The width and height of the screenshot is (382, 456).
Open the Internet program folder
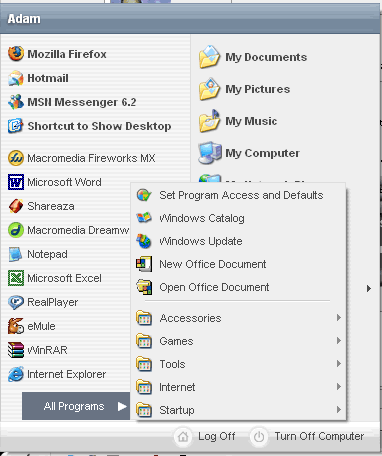click(x=239, y=387)
